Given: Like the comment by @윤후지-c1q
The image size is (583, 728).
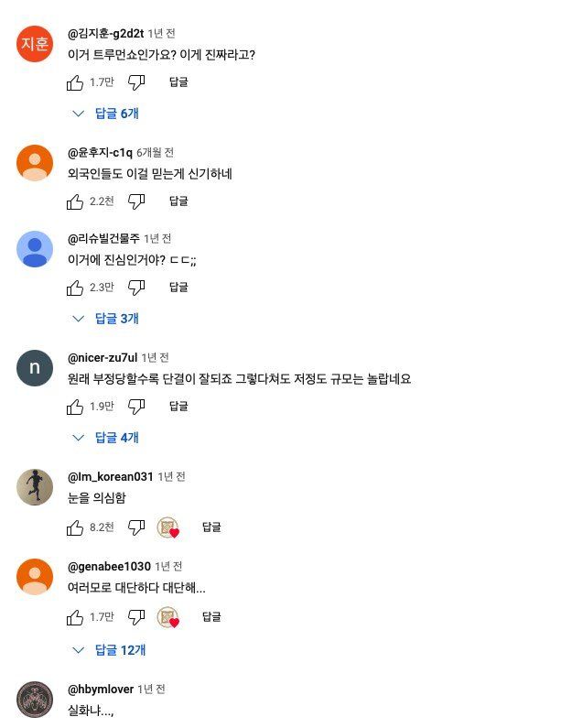Looking at the screenshot, I should tap(75, 201).
